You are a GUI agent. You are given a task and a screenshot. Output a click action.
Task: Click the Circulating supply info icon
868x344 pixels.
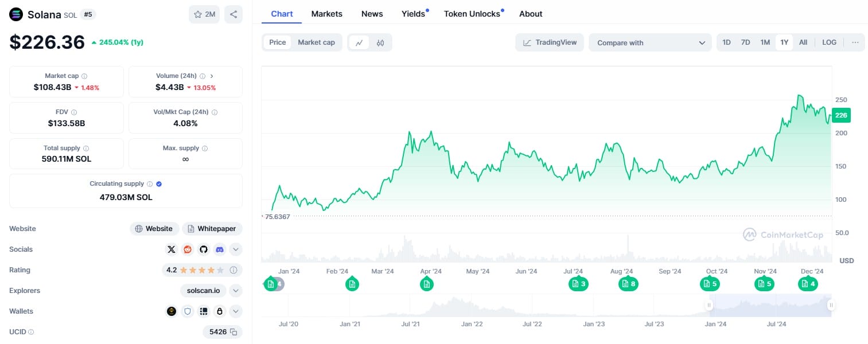150,184
